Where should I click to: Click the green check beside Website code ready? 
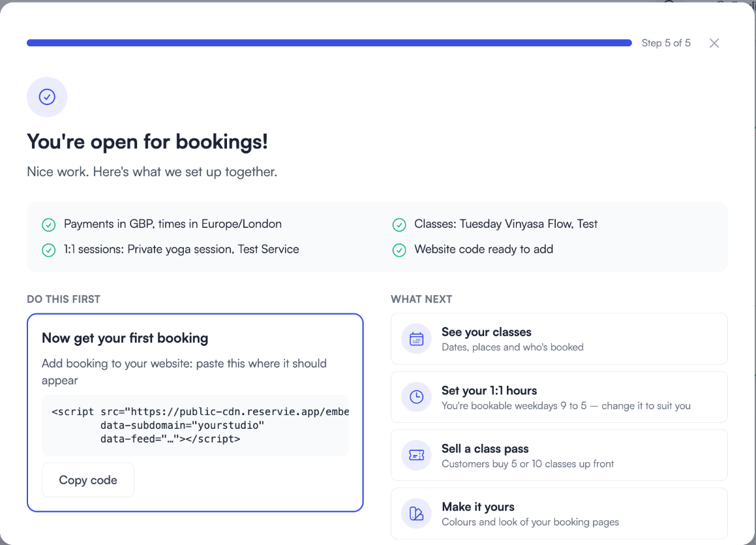(x=399, y=250)
